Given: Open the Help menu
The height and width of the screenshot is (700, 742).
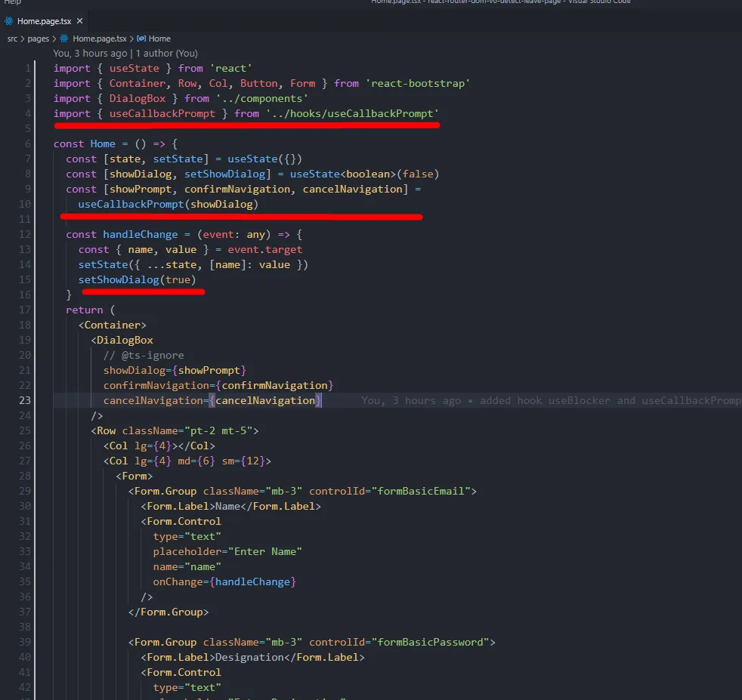Looking at the screenshot, I should pyautogui.click(x=13, y=2).
